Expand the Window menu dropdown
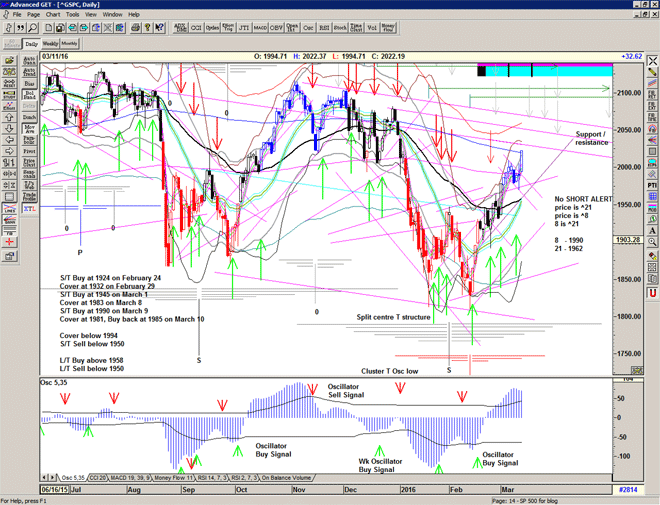660x505 pixels. [x=112, y=15]
